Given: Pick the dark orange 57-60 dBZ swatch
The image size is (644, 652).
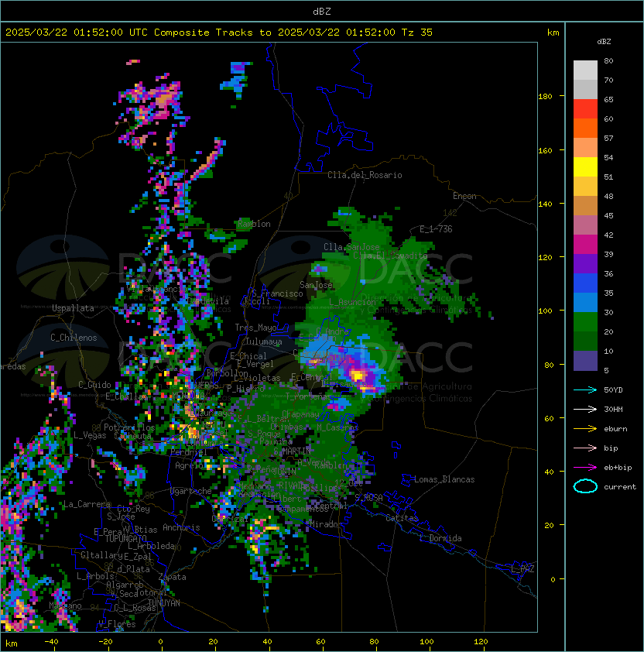Looking at the screenshot, I should 585,128.
